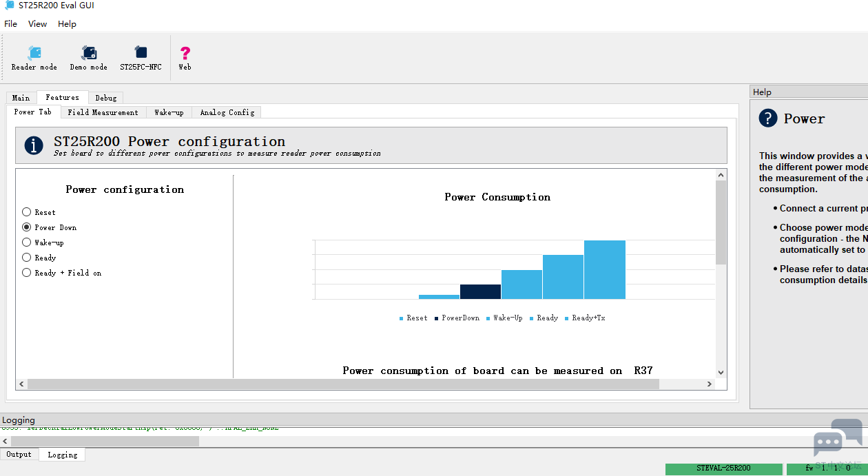Click the Logging panel horizontal scrollbar thumb

[105, 441]
